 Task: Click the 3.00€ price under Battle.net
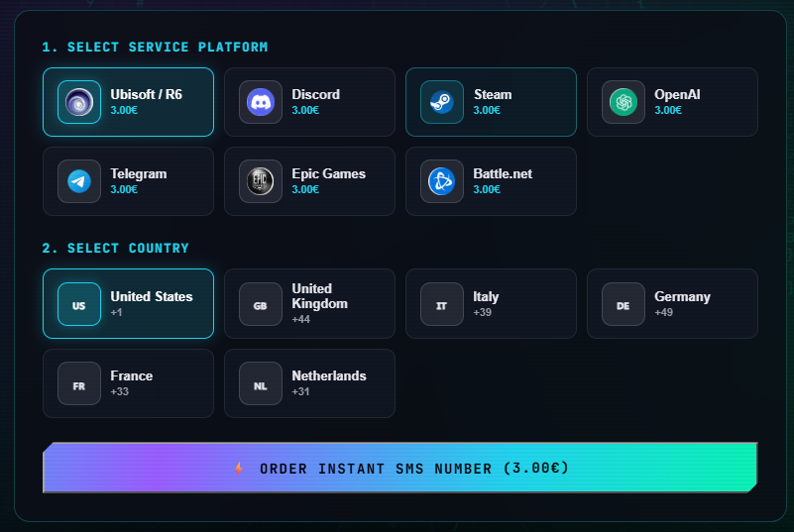coord(486,190)
